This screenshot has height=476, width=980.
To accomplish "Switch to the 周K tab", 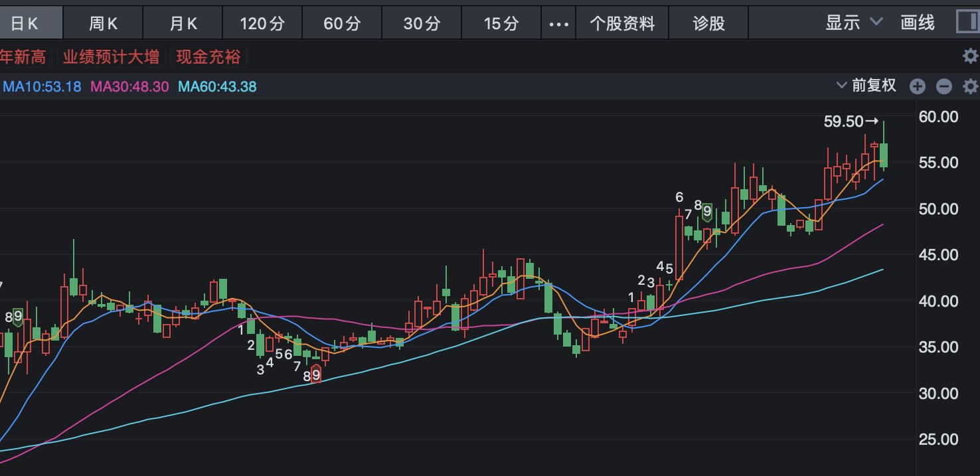I will tap(103, 24).
